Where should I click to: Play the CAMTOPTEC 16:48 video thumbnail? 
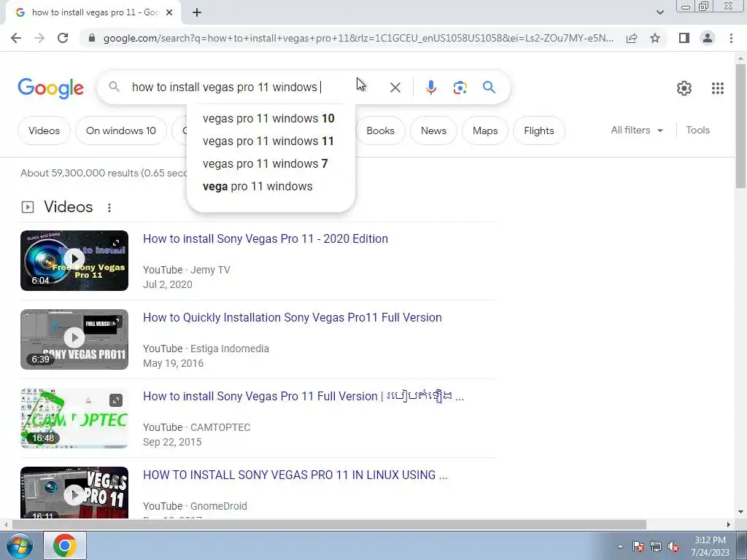[74, 418]
